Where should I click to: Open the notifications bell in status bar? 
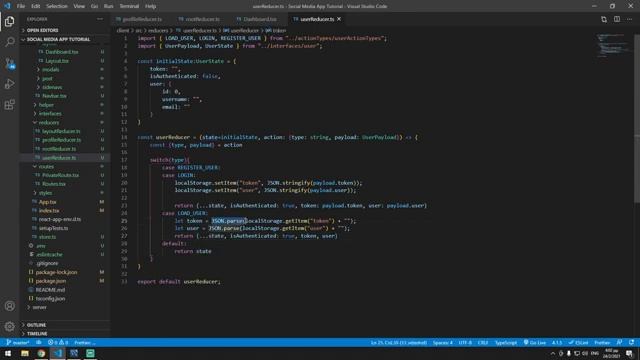click(x=631, y=342)
